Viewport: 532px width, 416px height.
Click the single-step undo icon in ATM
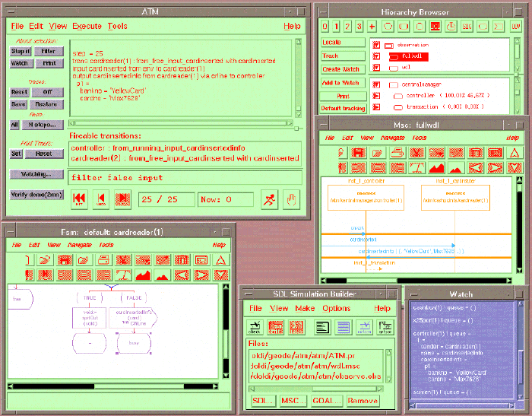pos(100,199)
